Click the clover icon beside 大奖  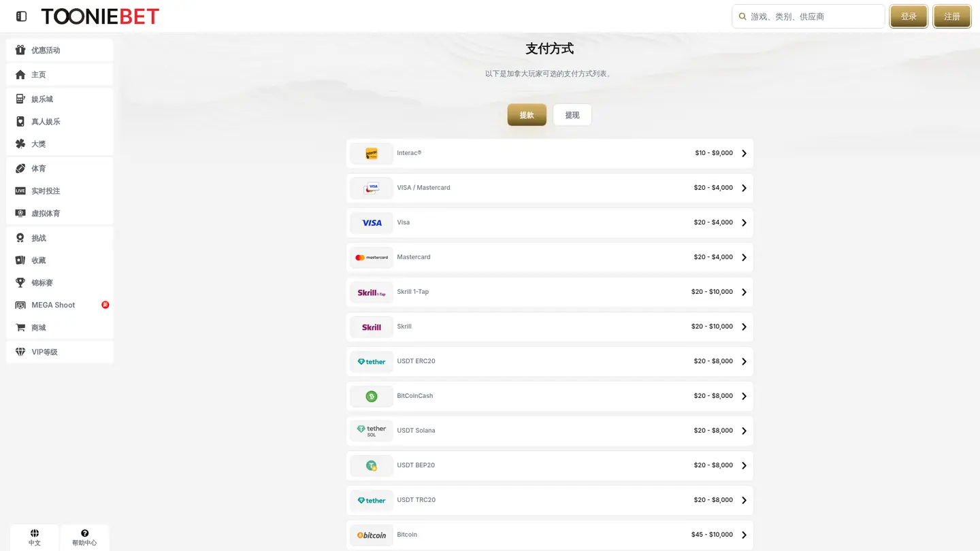pyautogui.click(x=20, y=144)
